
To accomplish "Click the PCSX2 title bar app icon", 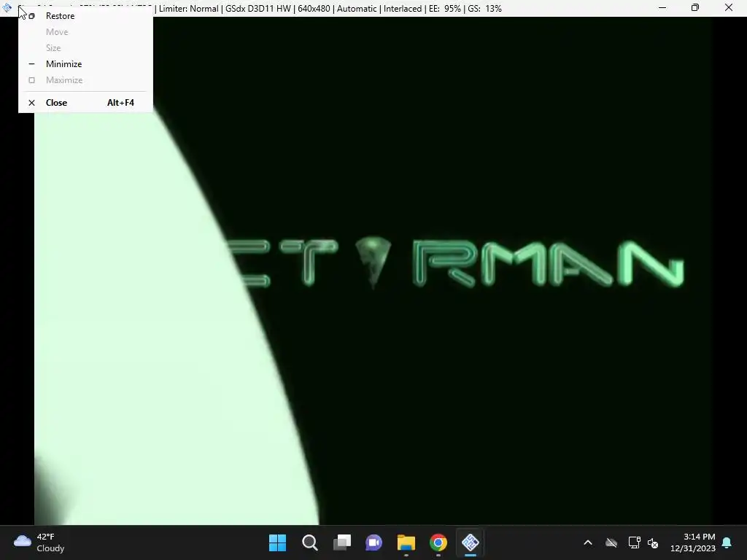I will click(7, 7).
